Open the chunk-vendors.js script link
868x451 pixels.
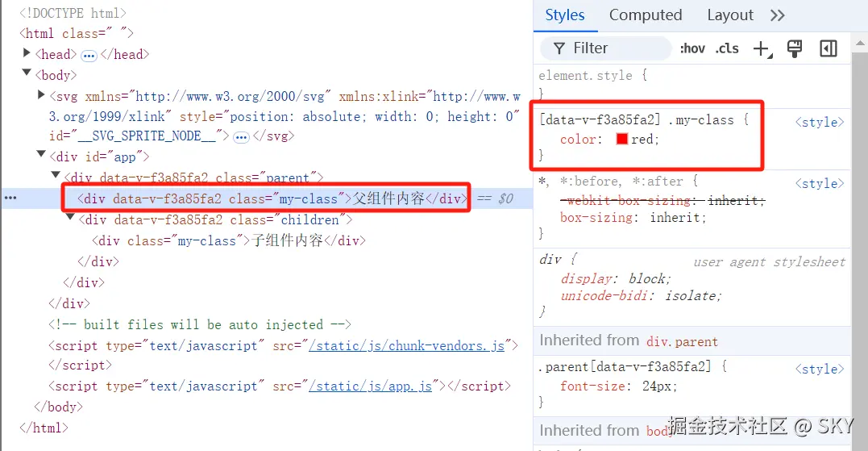coord(406,346)
